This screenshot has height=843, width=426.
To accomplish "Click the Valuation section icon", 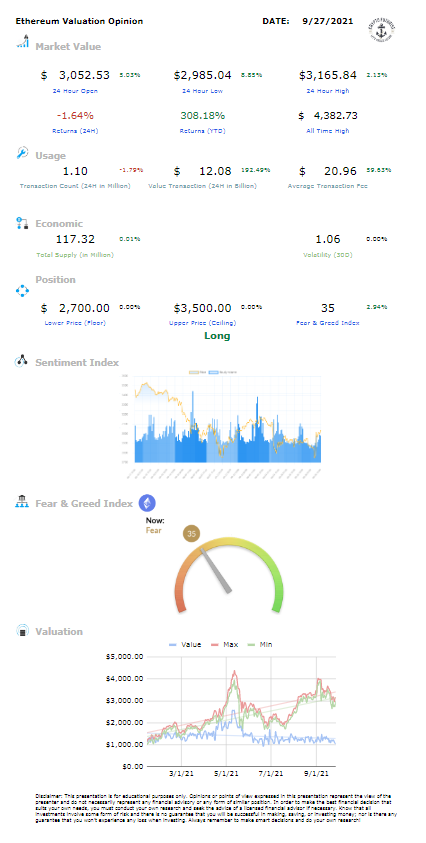I will tap(22, 631).
